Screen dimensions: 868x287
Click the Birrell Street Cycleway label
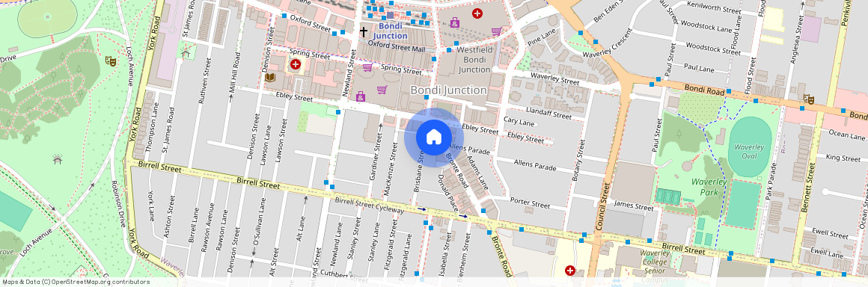[x=370, y=205]
